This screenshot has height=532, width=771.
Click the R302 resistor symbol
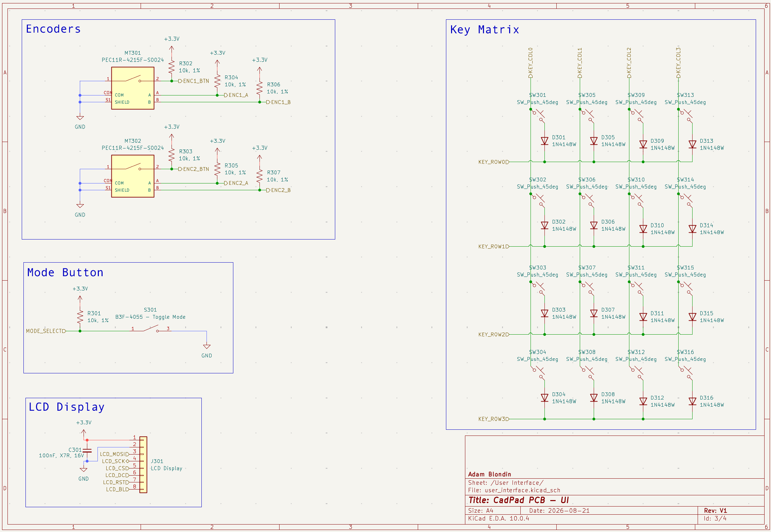coord(172,67)
